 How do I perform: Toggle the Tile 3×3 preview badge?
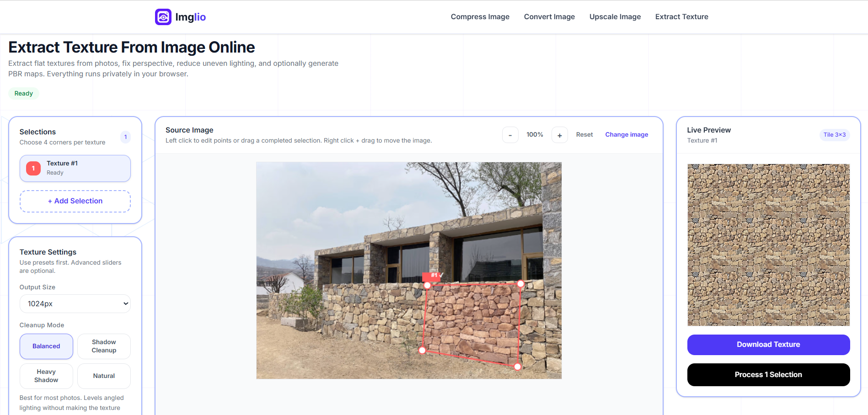(x=834, y=135)
